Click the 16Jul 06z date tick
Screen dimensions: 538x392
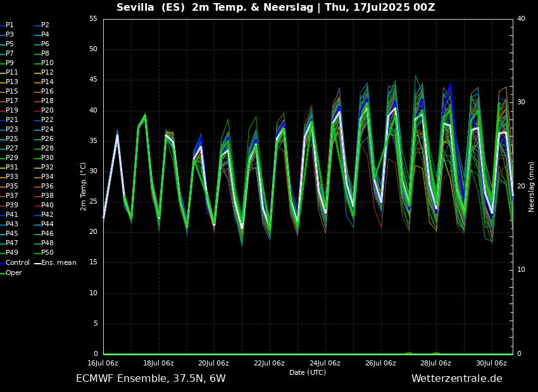[103, 364]
